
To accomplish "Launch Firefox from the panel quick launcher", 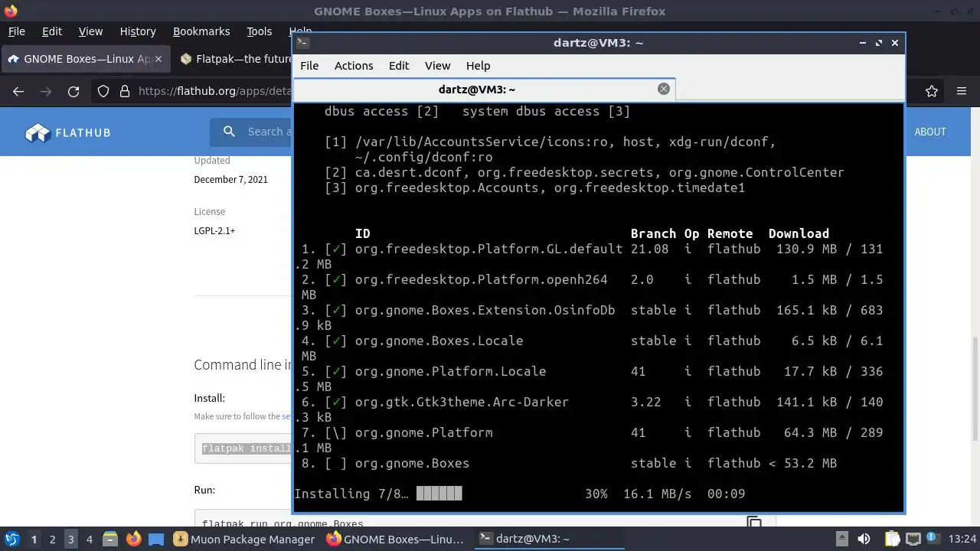I will (x=133, y=539).
